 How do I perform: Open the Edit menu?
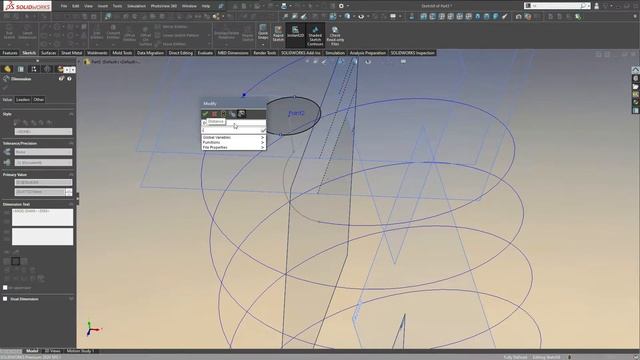coord(76,6)
